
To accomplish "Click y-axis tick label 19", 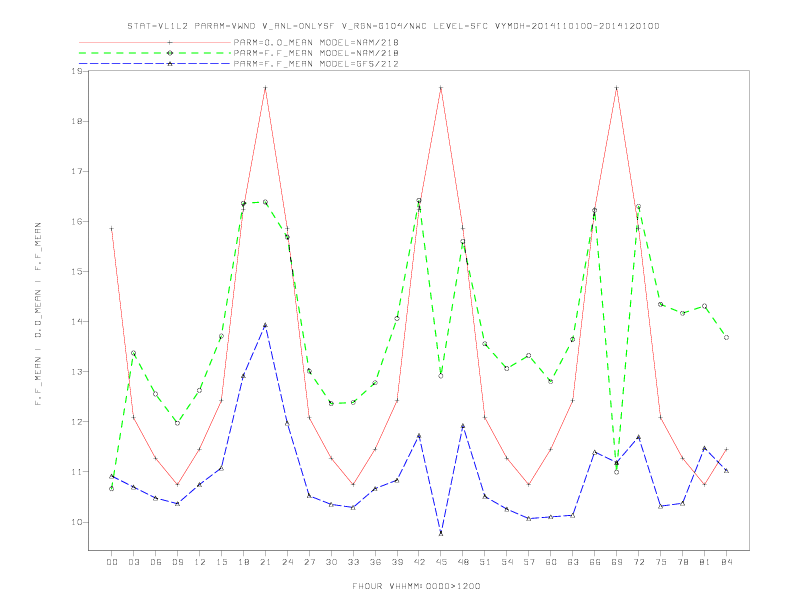I will [77, 71].
